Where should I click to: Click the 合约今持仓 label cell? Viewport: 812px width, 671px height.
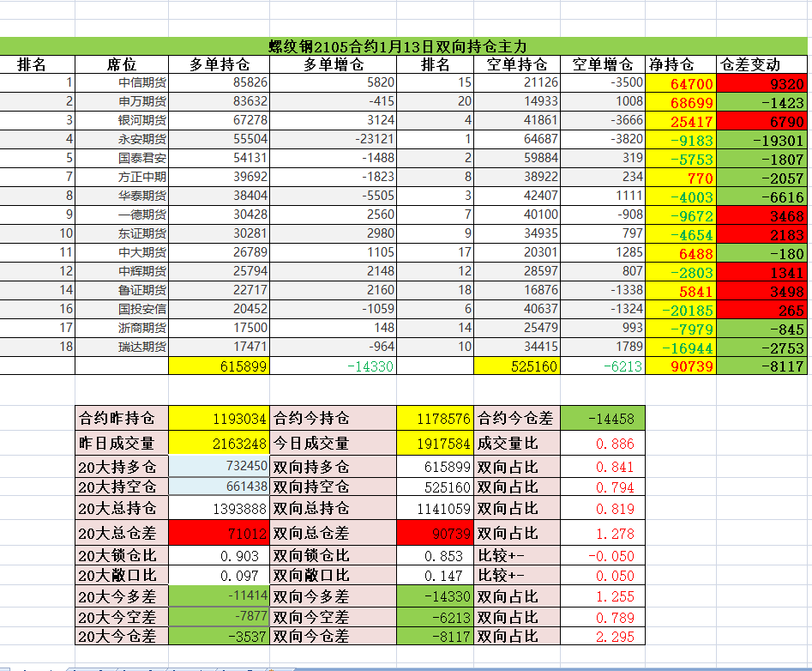pos(333,418)
